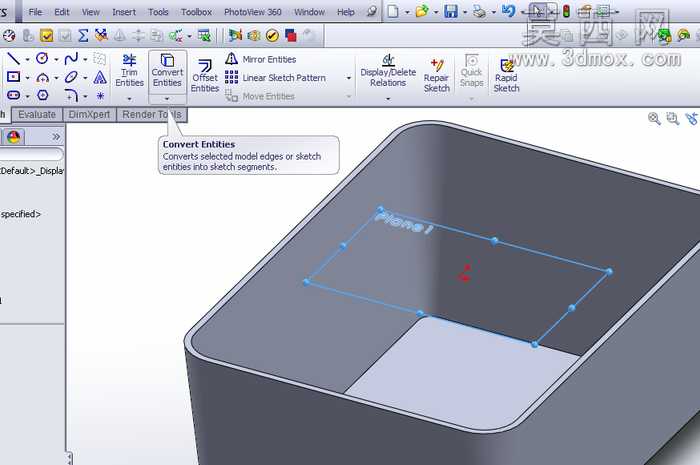Toggle the Select cursor tool

coord(537,11)
